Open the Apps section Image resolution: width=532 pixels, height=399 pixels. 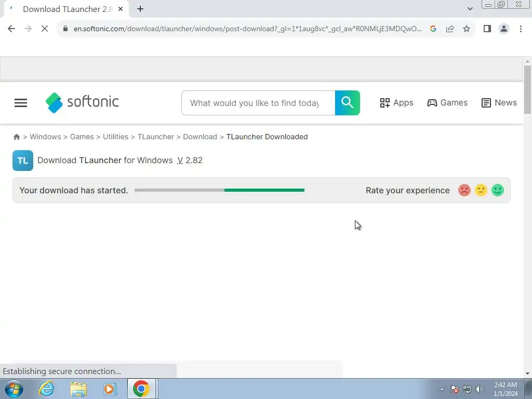click(x=396, y=103)
